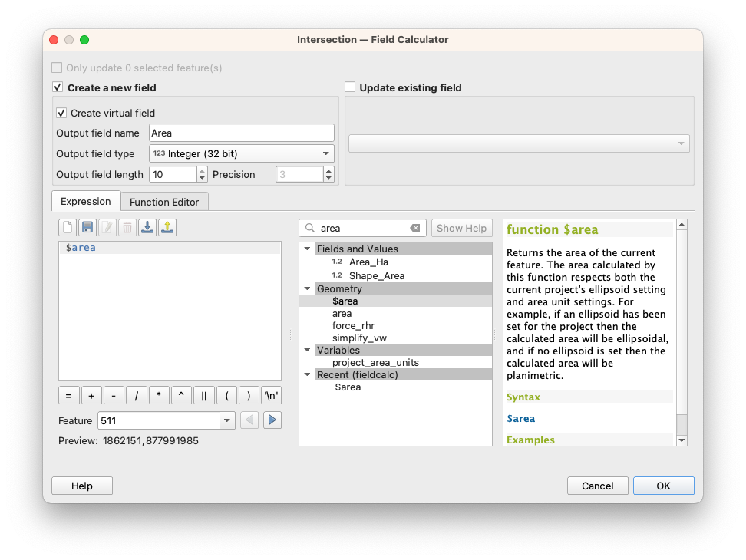Go to next feature with blue arrow

[272, 420]
